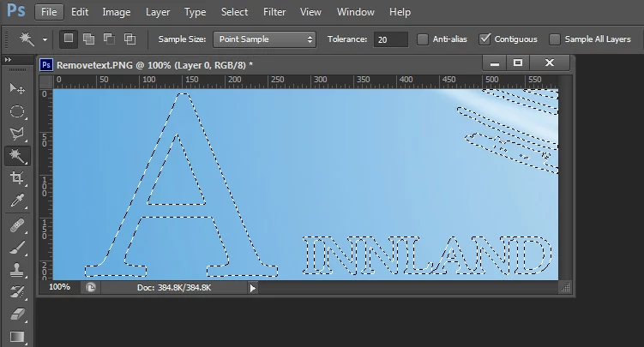
Task: Select the Eraser tool
Action: [x=17, y=314]
